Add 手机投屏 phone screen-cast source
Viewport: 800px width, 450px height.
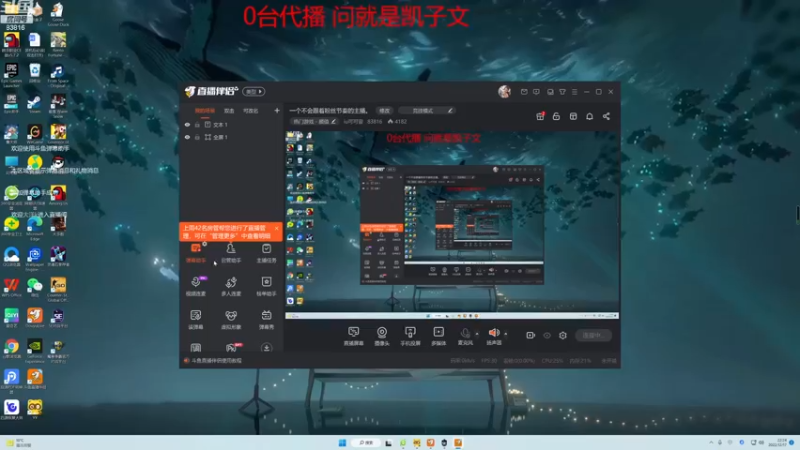410,336
